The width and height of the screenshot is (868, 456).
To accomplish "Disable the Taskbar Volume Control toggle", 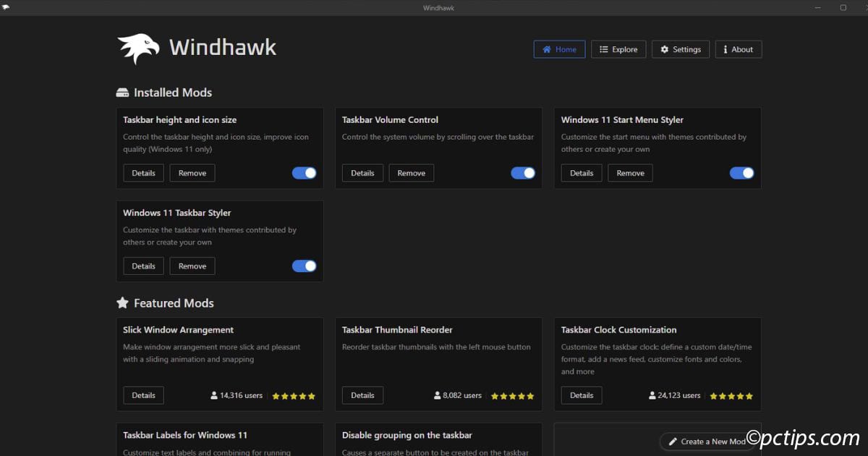I will click(523, 172).
